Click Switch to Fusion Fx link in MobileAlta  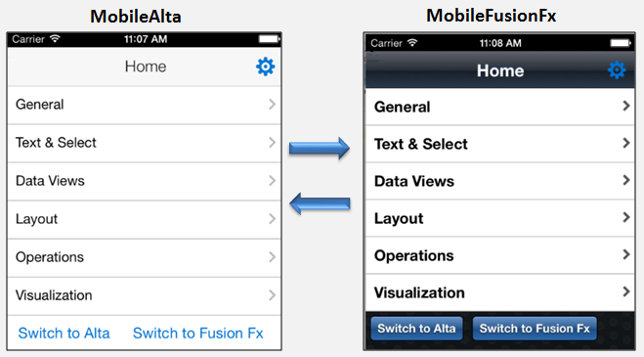click(198, 334)
